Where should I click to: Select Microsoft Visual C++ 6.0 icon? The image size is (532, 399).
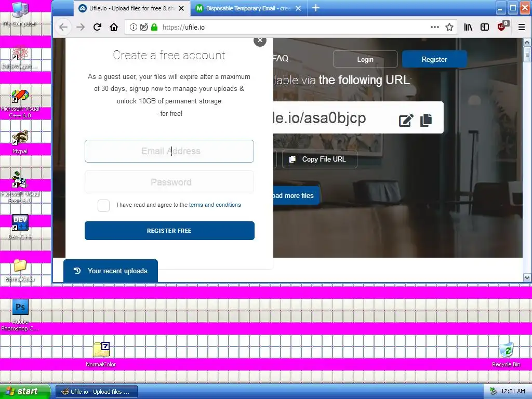(20, 103)
